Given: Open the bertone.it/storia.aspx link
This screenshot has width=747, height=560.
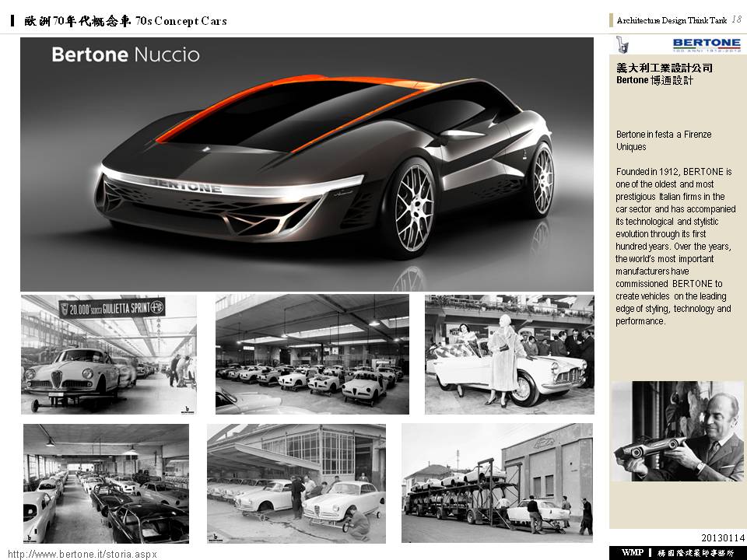Looking at the screenshot, I should [x=82, y=554].
